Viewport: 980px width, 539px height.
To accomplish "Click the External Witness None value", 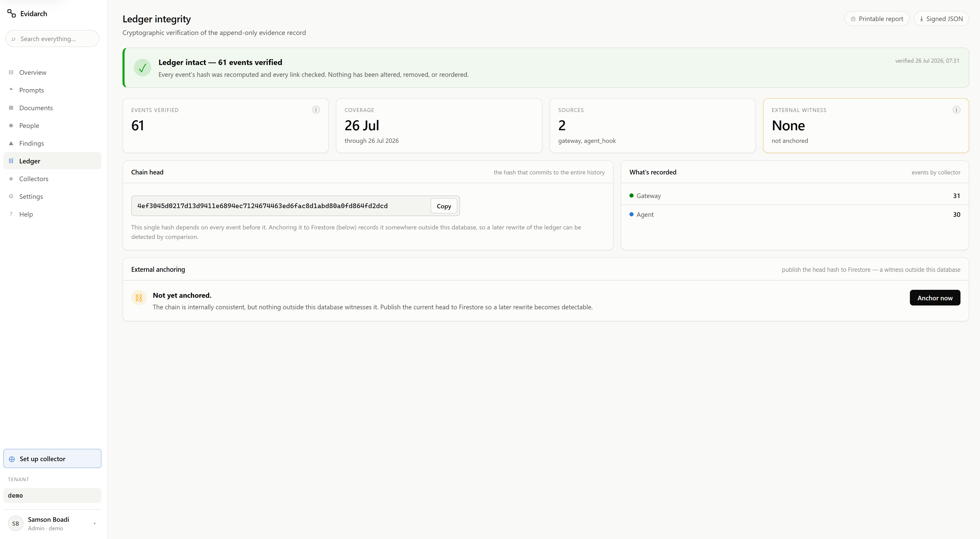I will coord(788,126).
